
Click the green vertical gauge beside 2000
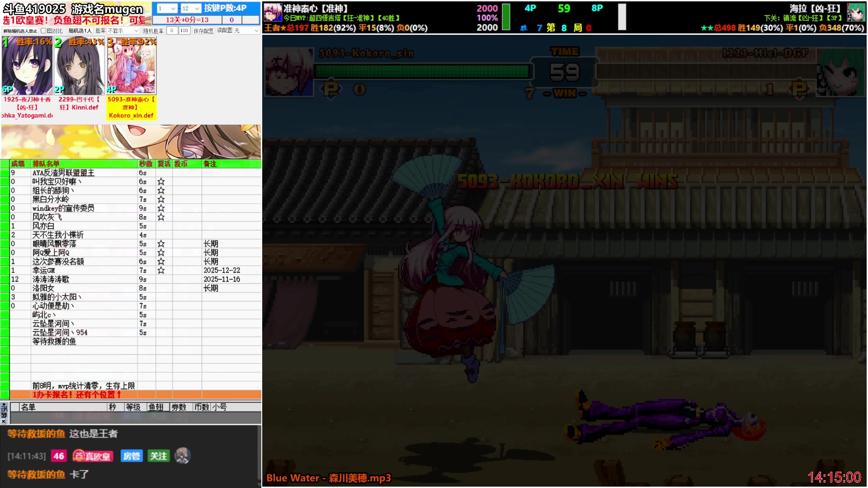506,17
